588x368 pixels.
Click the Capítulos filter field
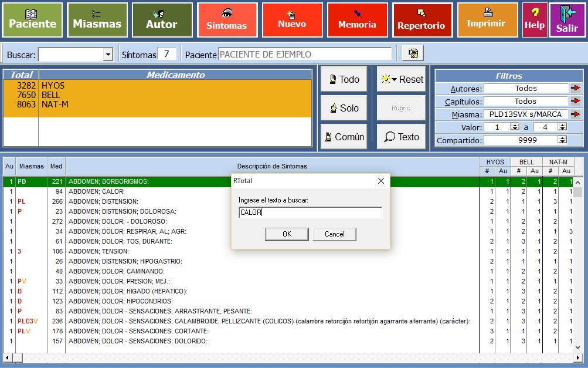pyautogui.click(x=526, y=102)
